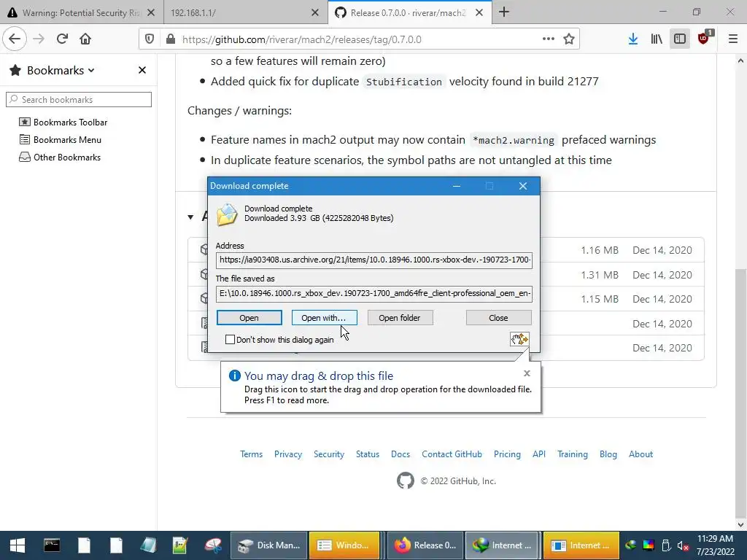Go back using the Firefox back arrow
This screenshot has width=747, height=560.
(x=15, y=39)
